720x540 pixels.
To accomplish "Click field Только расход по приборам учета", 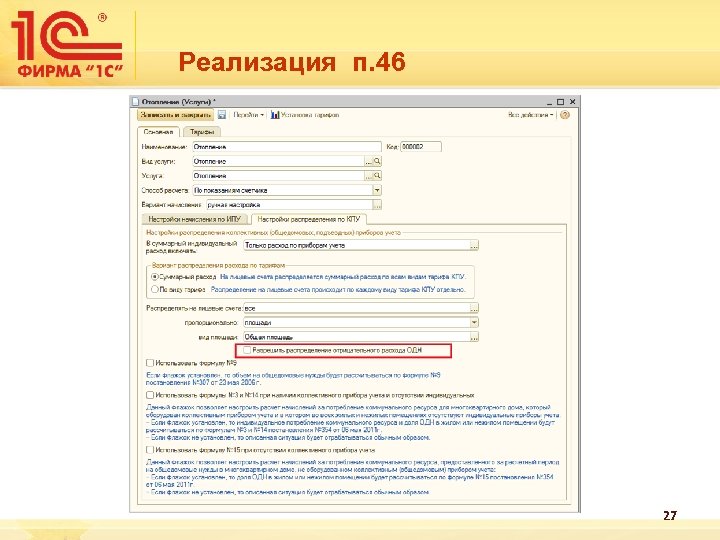I will pos(356,245).
